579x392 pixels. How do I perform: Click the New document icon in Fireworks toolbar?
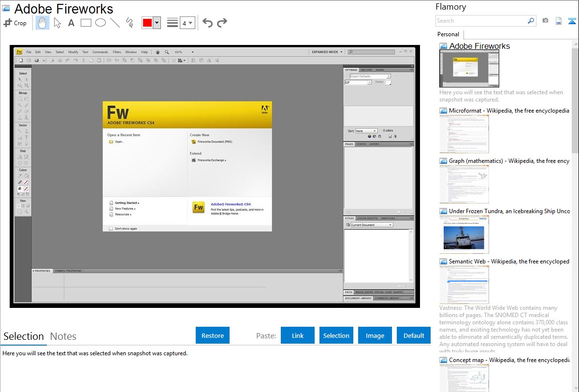coord(21,60)
